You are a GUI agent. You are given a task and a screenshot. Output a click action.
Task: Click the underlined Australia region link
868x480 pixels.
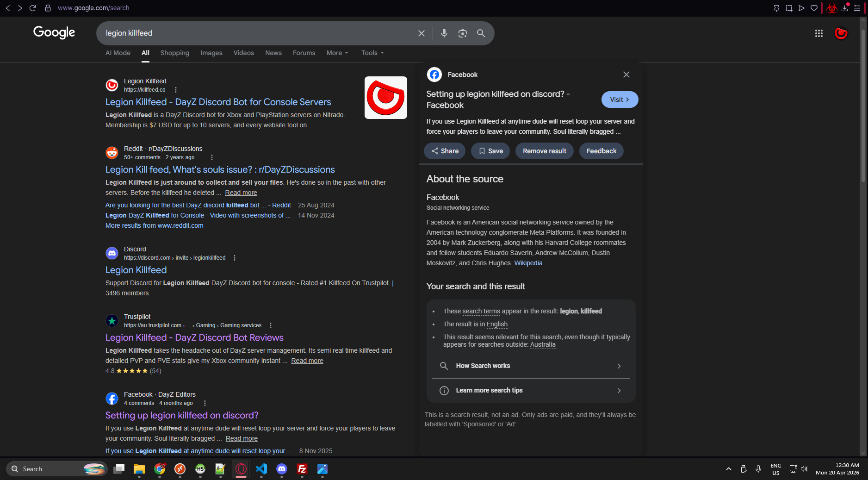pyautogui.click(x=543, y=344)
